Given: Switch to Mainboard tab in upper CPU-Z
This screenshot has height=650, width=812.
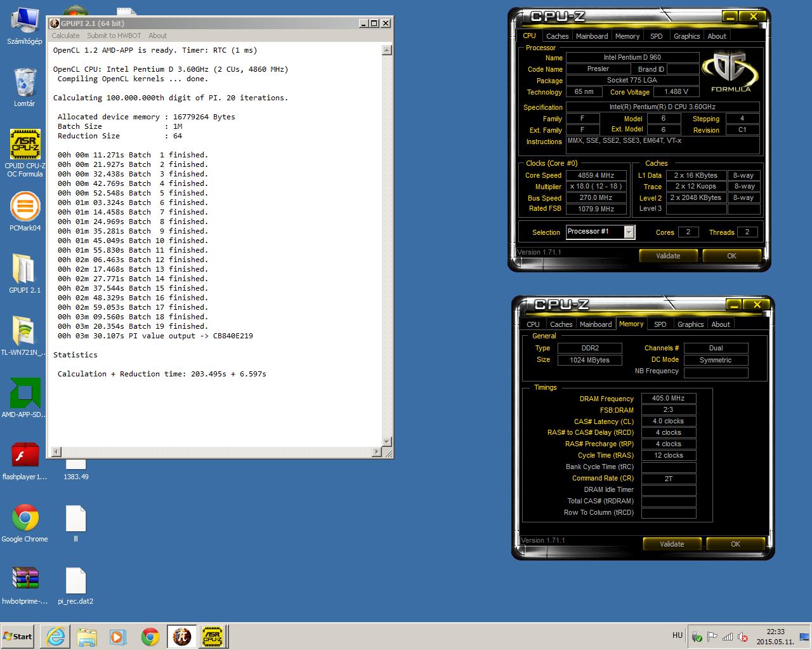Looking at the screenshot, I should coord(592,36).
